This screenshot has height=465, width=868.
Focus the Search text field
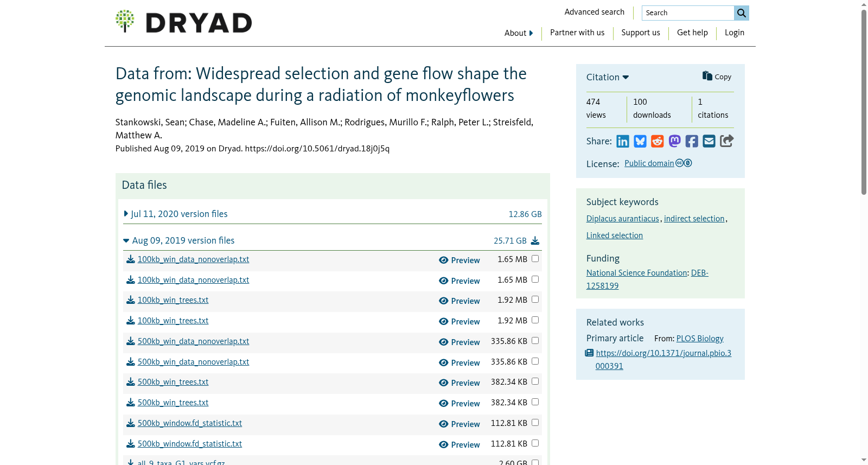tap(687, 13)
